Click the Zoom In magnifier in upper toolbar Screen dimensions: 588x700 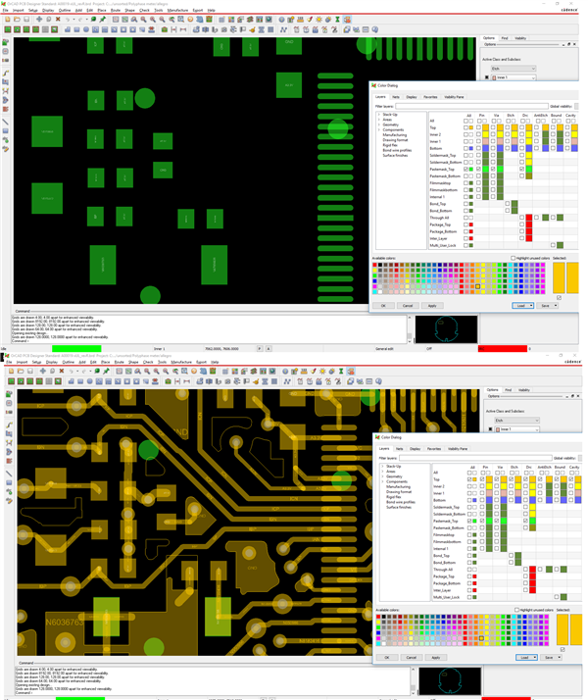coord(143,19)
